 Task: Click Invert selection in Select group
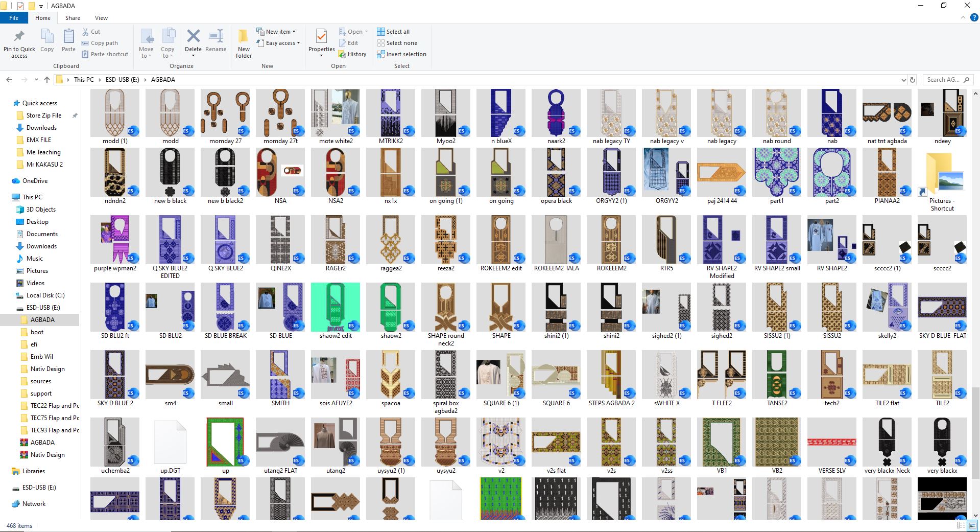point(401,54)
